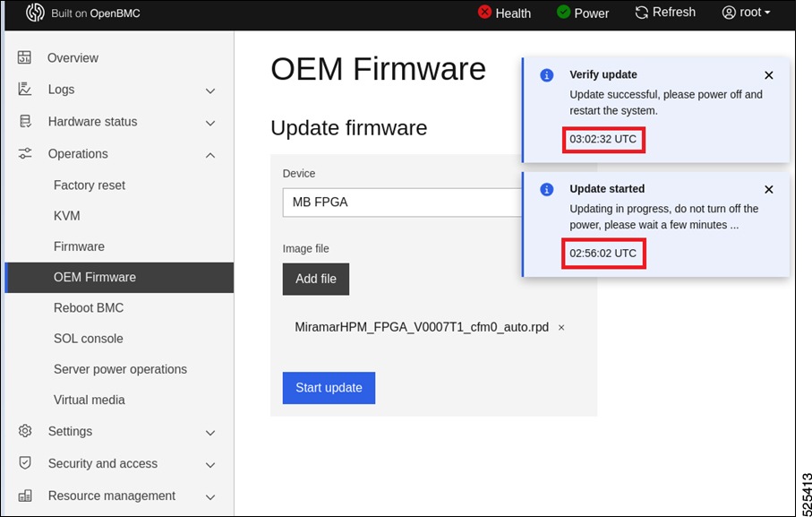Click the Security and access shield icon
This screenshot has height=517, width=812.
point(25,463)
